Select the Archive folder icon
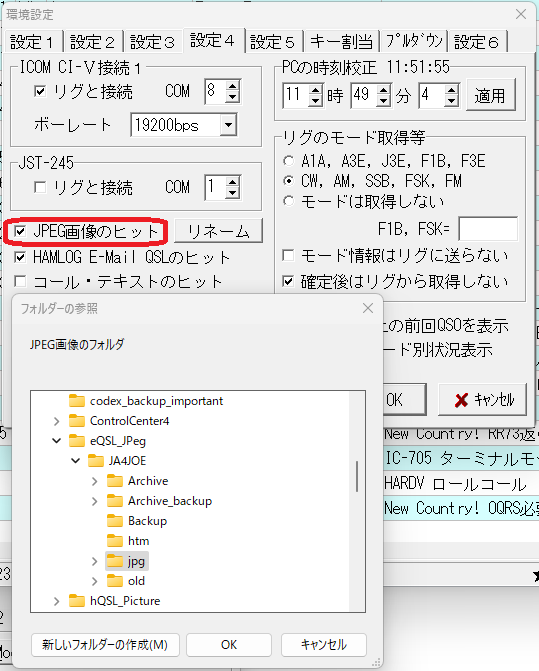This screenshot has height=671, width=539. (x=115, y=481)
